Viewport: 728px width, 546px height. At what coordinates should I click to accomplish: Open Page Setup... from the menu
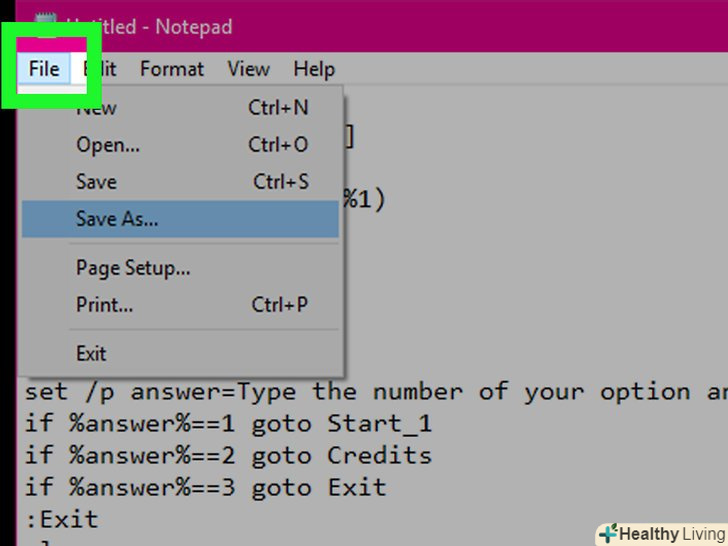(133, 268)
